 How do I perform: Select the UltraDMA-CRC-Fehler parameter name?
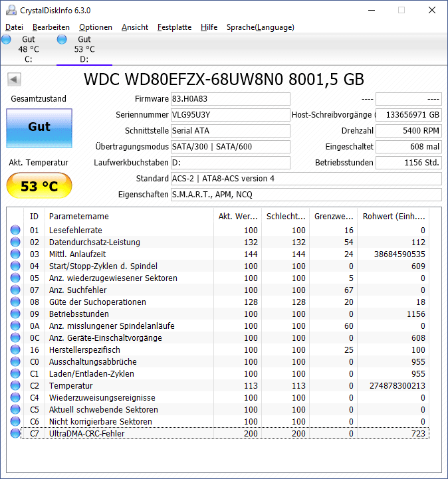pyautogui.click(x=87, y=433)
